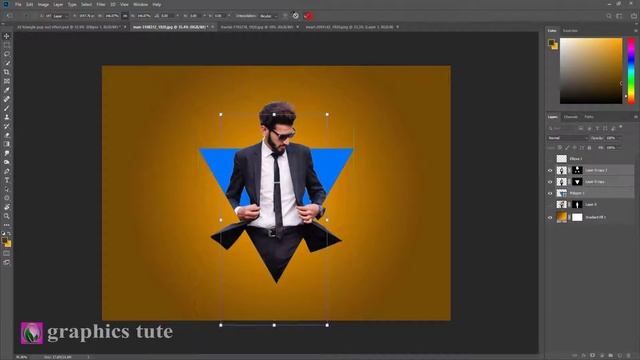Image resolution: width=640 pixels, height=360 pixels.
Task: Open Edit Toolbar three-dots menu
Action: [7, 224]
